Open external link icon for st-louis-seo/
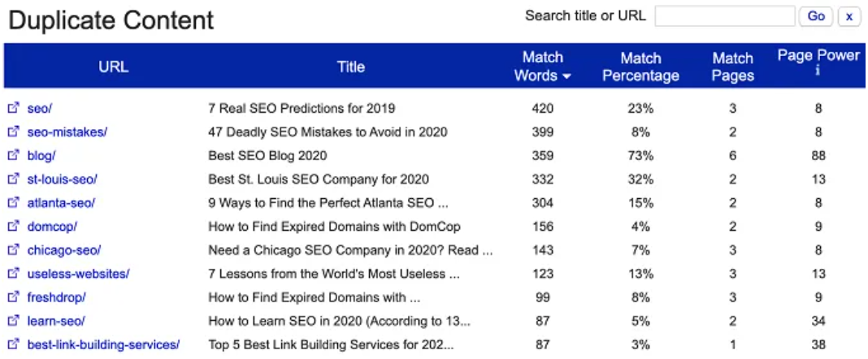 (x=13, y=179)
